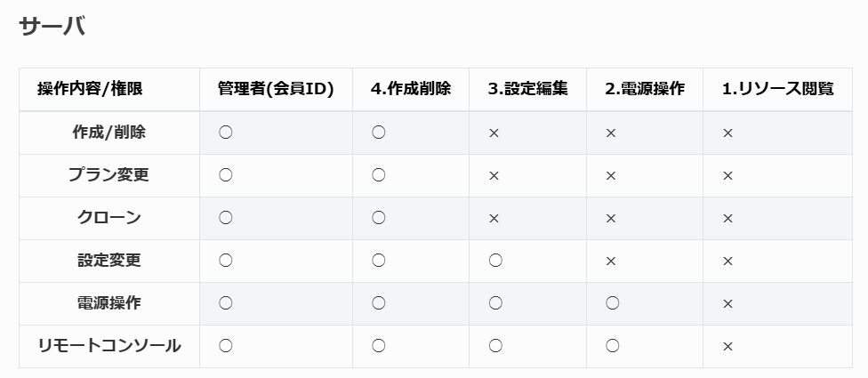Viewport: 868px width, 378px height.
Task: Click the 4.作成削除 column header
Action: pos(410,89)
